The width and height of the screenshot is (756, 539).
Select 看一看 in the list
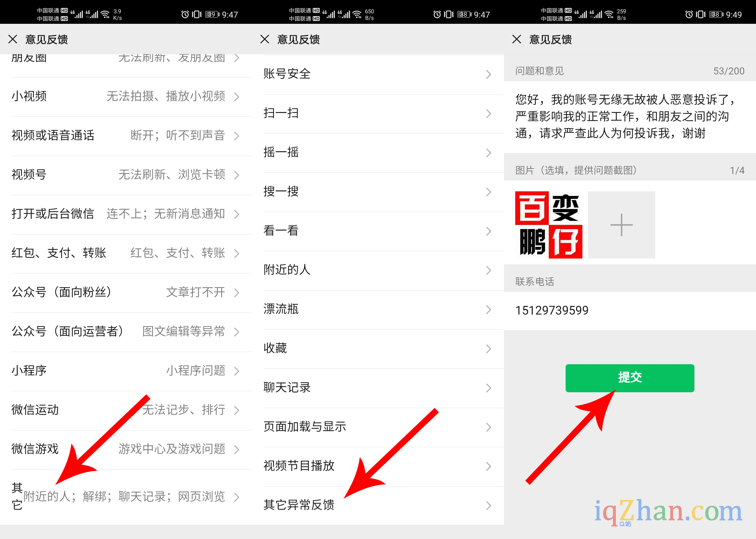378,231
